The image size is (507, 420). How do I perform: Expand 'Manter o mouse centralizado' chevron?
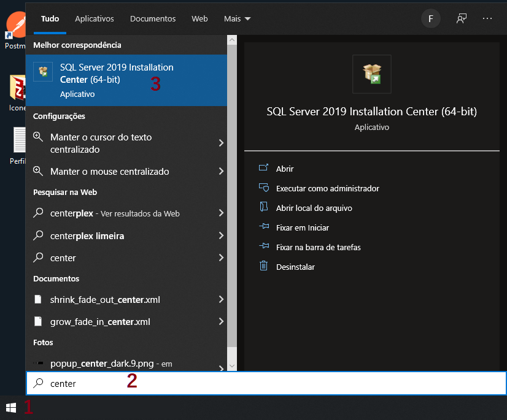(x=221, y=171)
